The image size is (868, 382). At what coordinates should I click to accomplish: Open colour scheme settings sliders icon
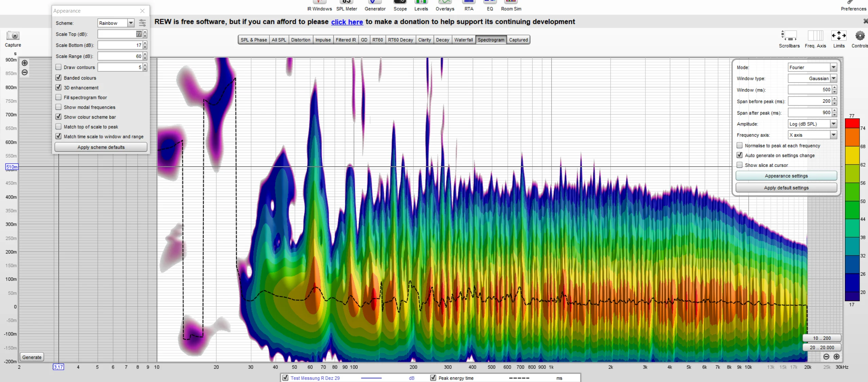click(142, 23)
